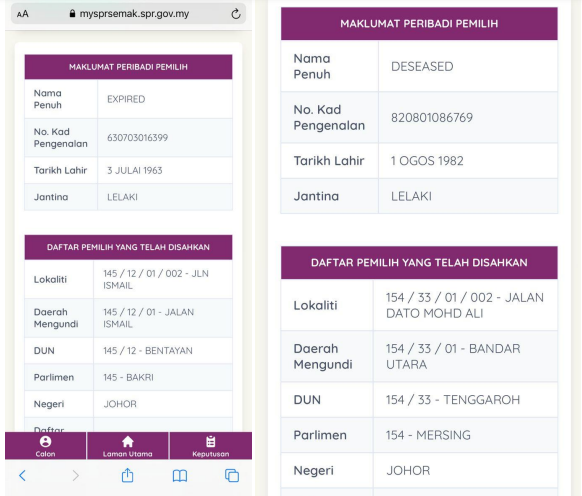Select LELAKI in the right card
Screen dimensions: 582x496
tap(411, 196)
